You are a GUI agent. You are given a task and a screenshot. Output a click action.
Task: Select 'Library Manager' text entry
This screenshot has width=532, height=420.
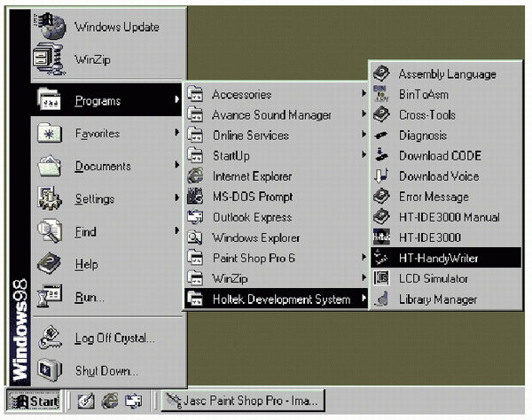[438, 299]
